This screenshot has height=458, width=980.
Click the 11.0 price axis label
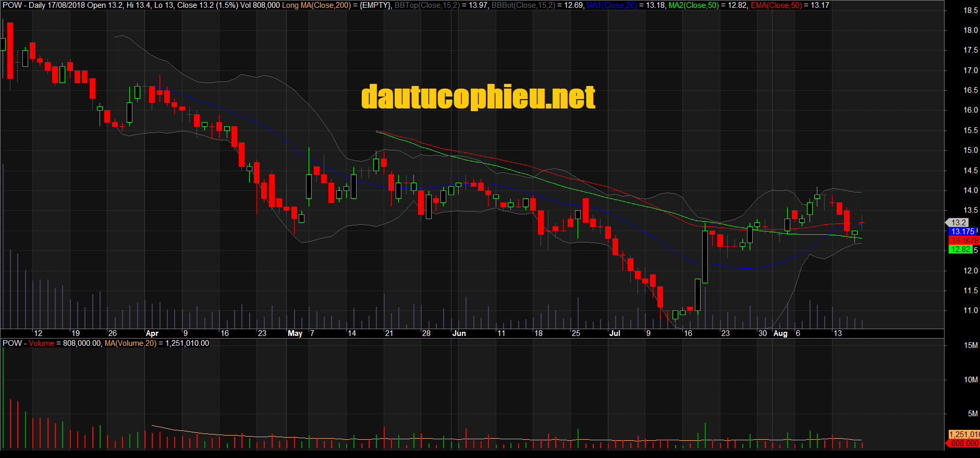[971, 310]
